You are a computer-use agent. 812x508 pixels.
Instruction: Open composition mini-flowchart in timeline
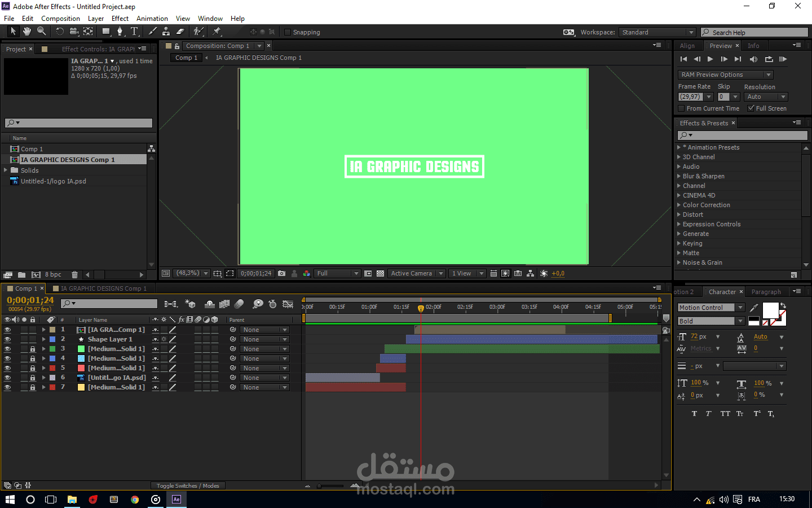coord(170,304)
